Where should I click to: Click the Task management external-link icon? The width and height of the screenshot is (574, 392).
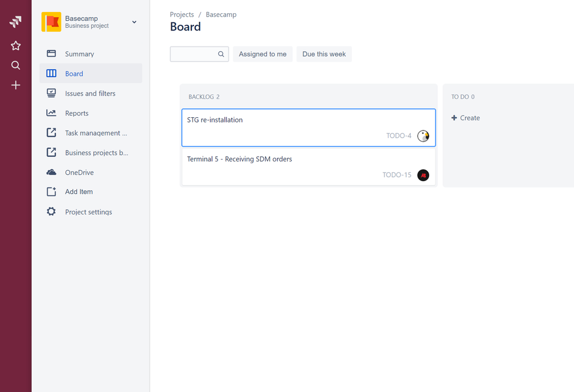tap(51, 133)
